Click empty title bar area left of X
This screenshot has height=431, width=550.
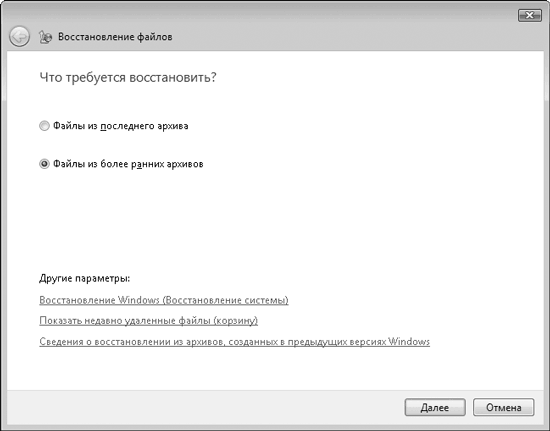click(x=316, y=16)
